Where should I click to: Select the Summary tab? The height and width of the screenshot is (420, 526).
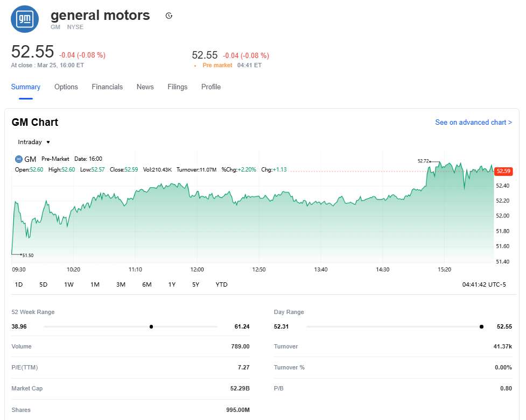(26, 87)
